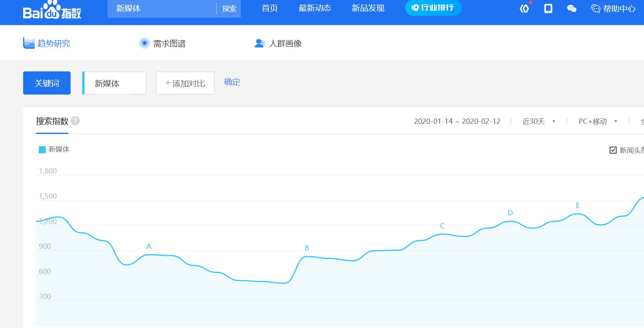Open the code-bracket icon in header
Viewport: 644px width, 328px height.
(x=524, y=8)
